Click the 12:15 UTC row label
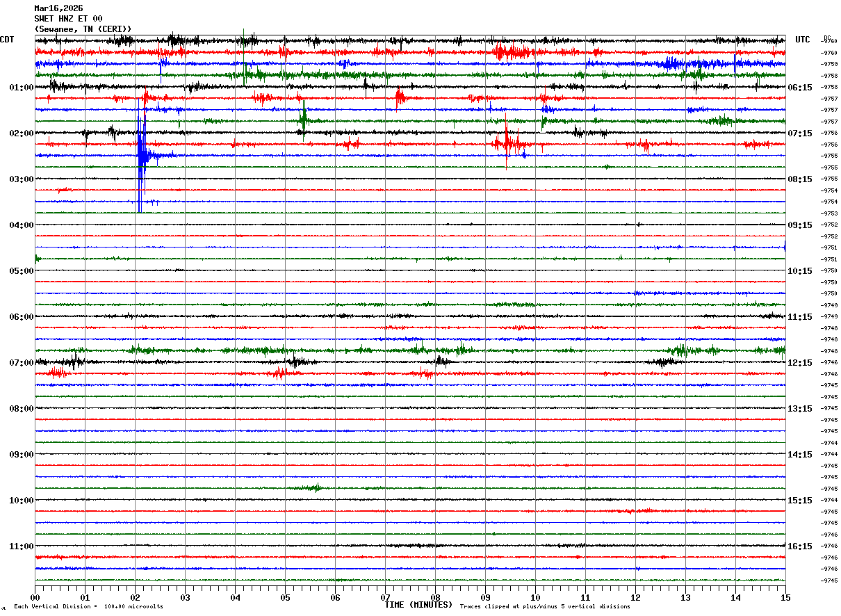841x616 pixels. pos(800,363)
